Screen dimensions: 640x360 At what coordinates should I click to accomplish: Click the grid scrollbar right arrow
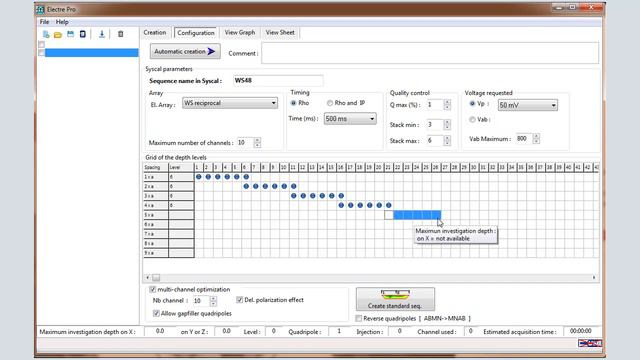pos(594,278)
